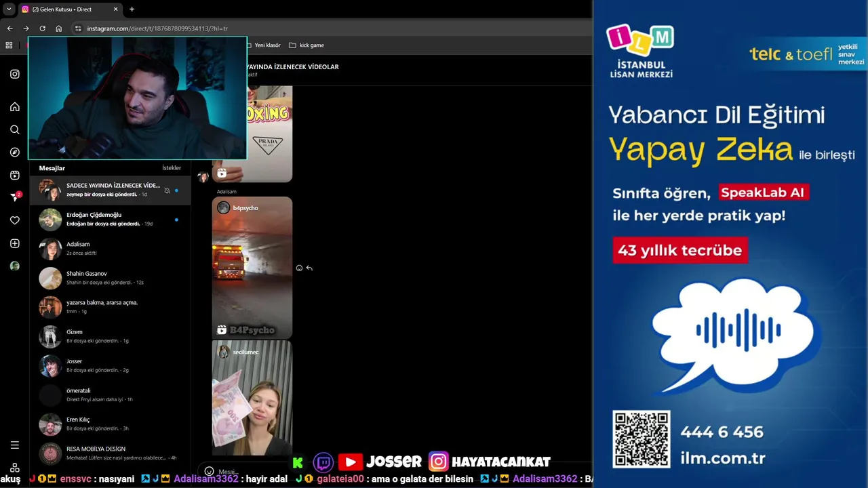The width and height of the screenshot is (868, 488).
Task: Click '2s önce aktifti' status text
Action: tap(81, 253)
